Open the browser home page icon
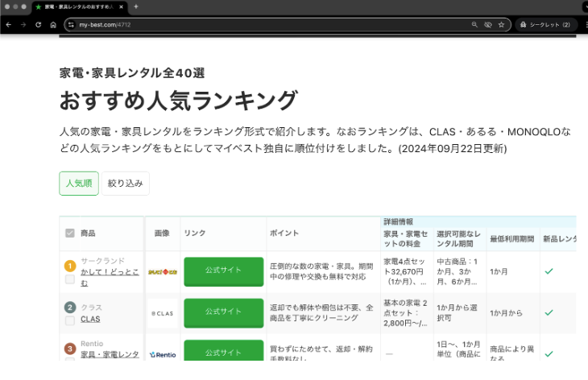Viewport: 588px width, 380px height. [53, 25]
